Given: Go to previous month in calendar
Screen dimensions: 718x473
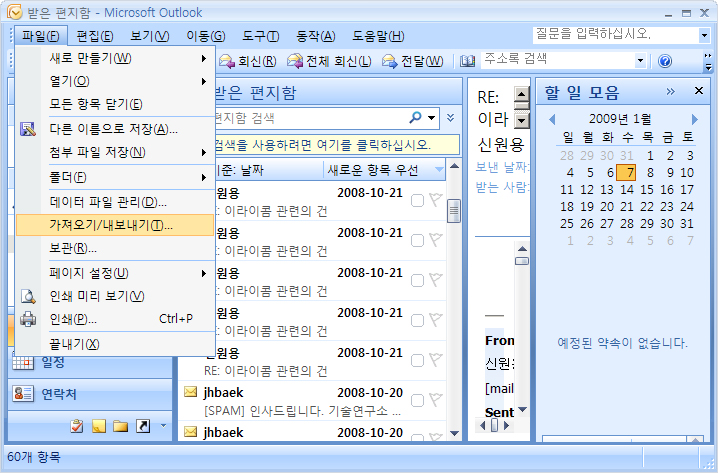Looking at the screenshot, I should pyautogui.click(x=552, y=120).
